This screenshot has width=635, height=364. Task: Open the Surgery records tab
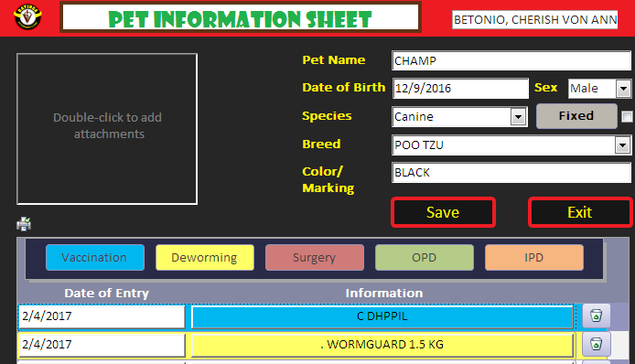[314, 258]
